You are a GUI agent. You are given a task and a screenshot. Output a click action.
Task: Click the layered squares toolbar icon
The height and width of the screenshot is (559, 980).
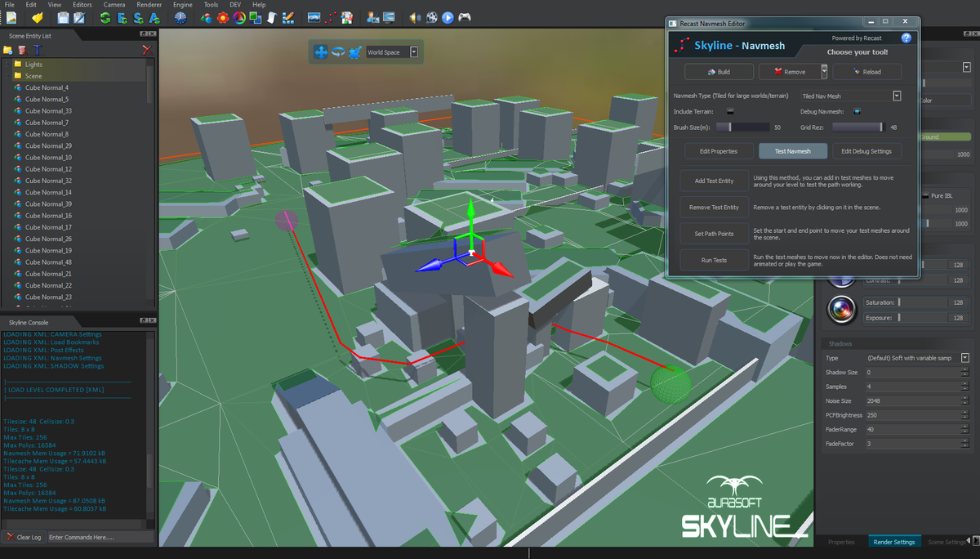[x=255, y=17]
